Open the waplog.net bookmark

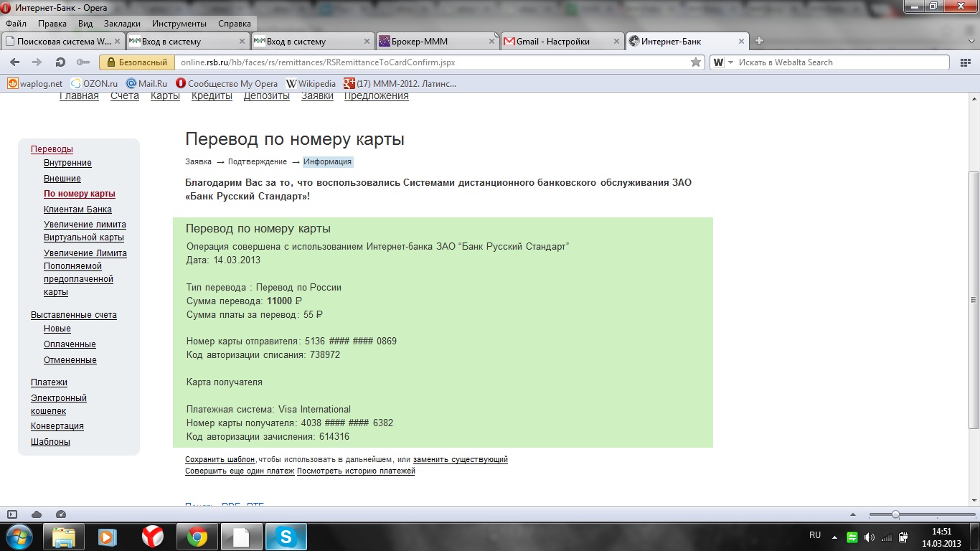(35, 83)
